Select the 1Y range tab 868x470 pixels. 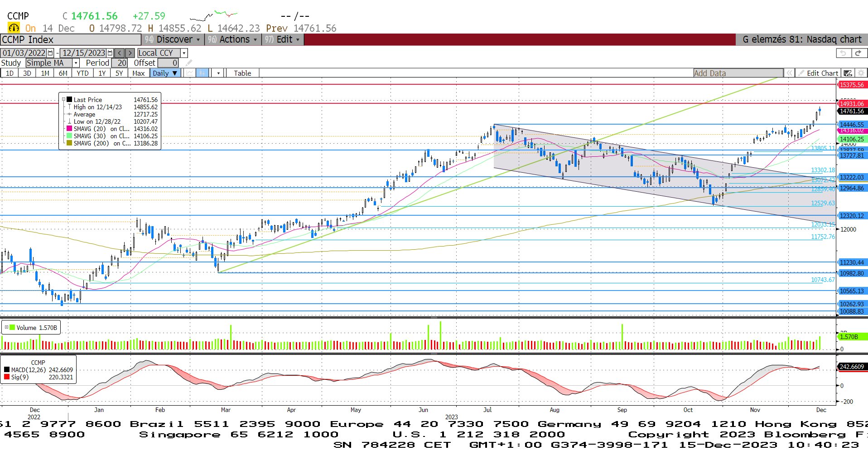click(102, 73)
